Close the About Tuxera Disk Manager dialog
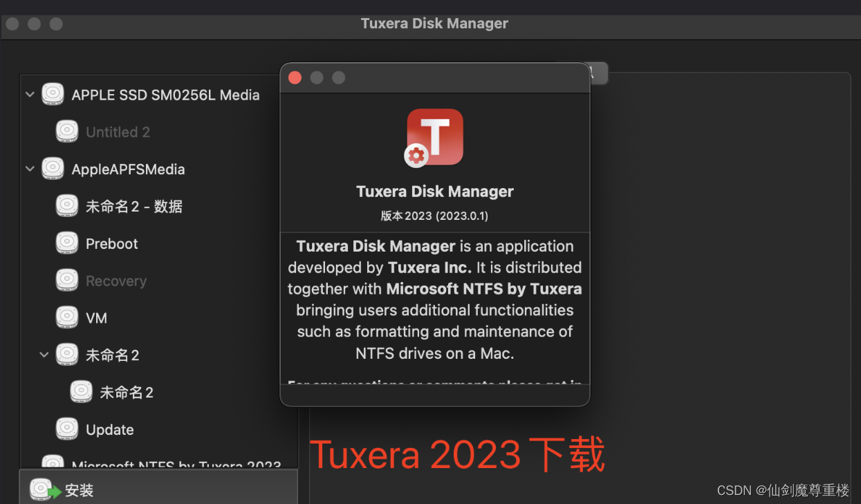The height and width of the screenshot is (504, 861). coord(295,77)
